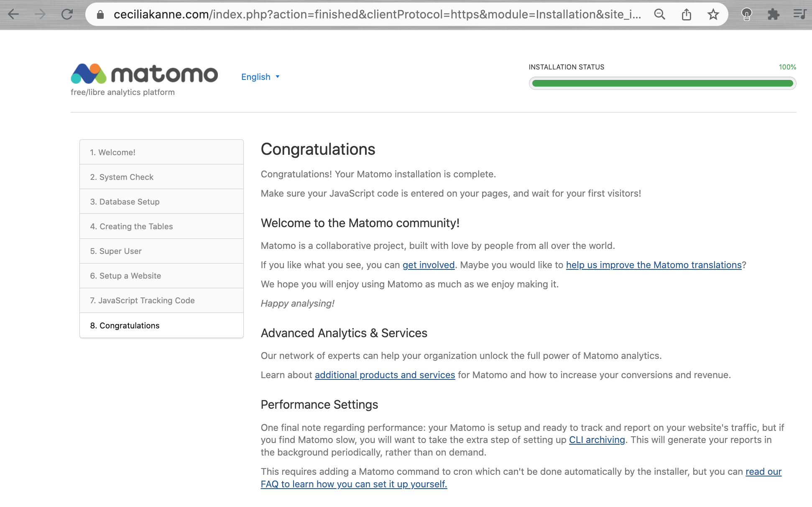Open the media controls playlist icon
The height and width of the screenshot is (507, 812).
click(x=800, y=15)
